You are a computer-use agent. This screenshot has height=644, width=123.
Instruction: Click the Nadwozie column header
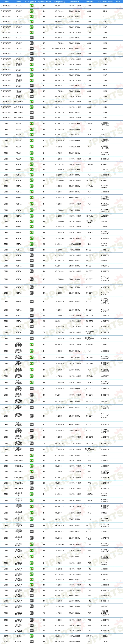[89, 2]
